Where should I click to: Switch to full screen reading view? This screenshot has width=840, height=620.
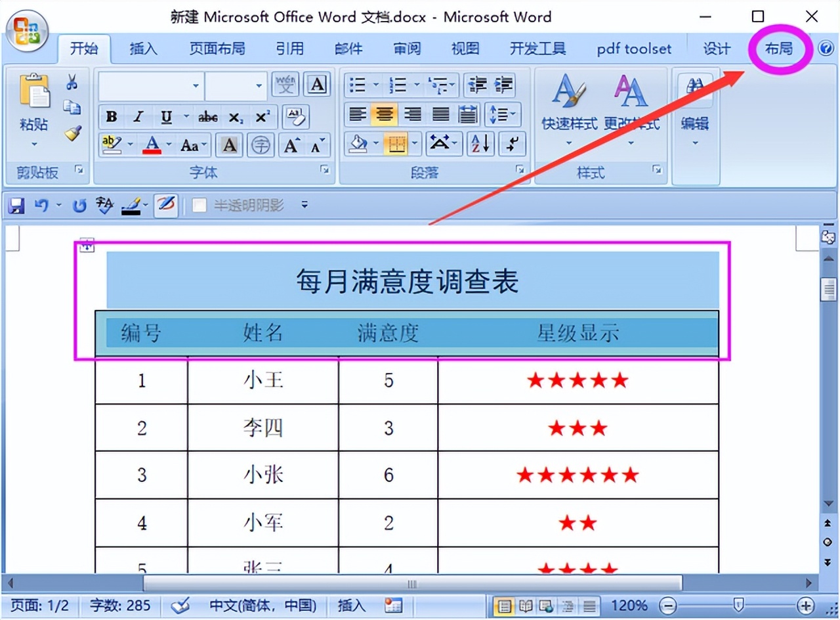click(526, 605)
